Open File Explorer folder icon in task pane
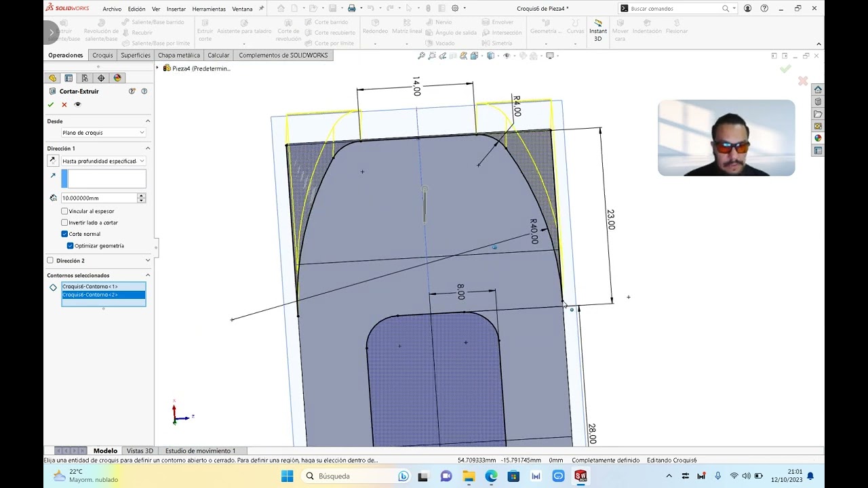Viewport: 868px width, 488px height. tap(818, 114)
